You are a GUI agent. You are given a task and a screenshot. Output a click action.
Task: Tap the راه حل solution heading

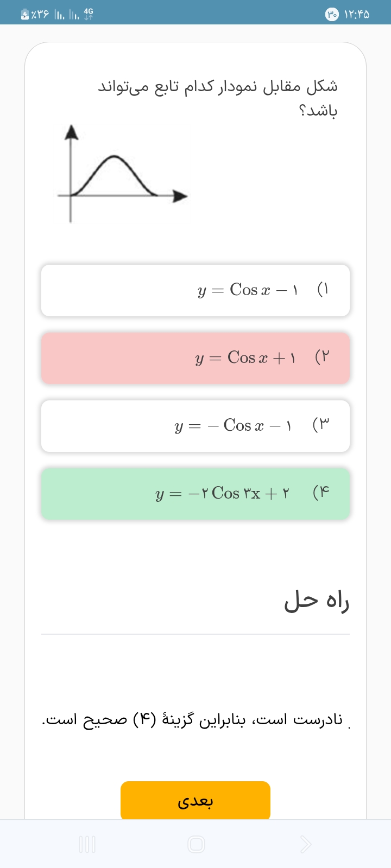click(x=317, y=601)
